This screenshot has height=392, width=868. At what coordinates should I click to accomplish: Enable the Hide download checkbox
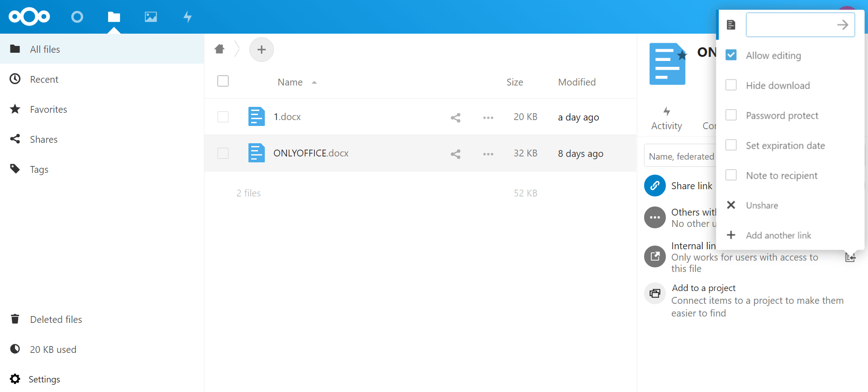pyautogui.click(x=731, y=85)
